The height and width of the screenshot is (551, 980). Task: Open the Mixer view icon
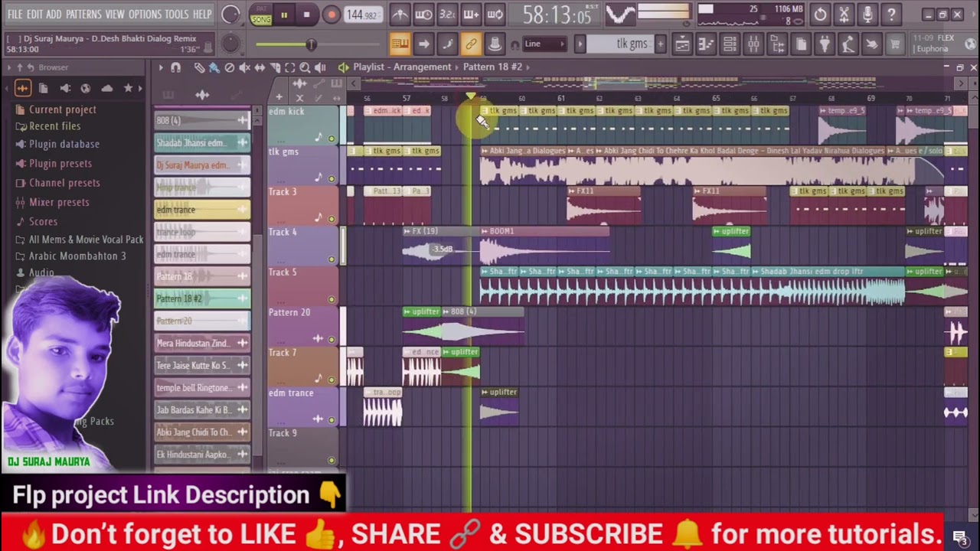coord(753,44)
